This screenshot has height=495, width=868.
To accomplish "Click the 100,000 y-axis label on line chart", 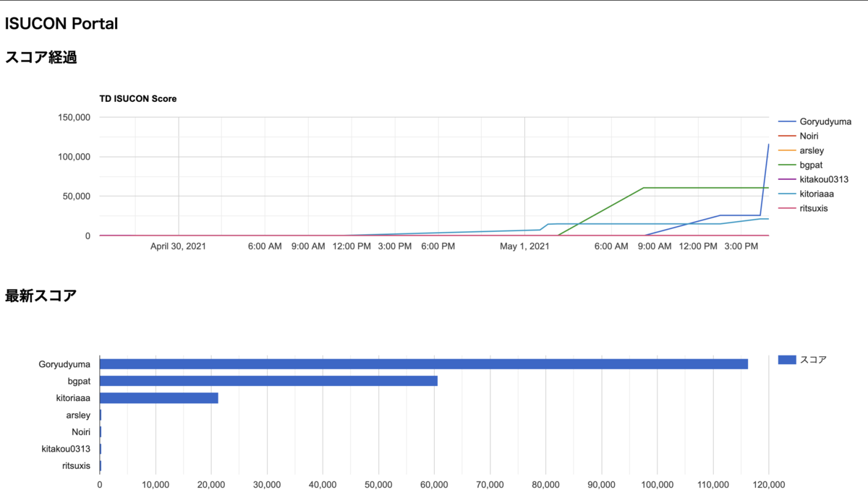I will point(73,157).
